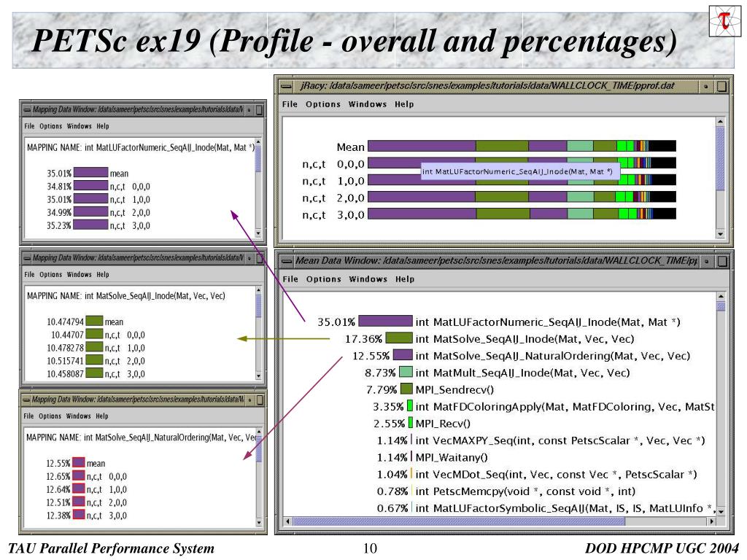
Task: Select int MatSolve_SeqAIJ_NaturalOrdering row in Mean Data
Action: click(x=553, y=356)
